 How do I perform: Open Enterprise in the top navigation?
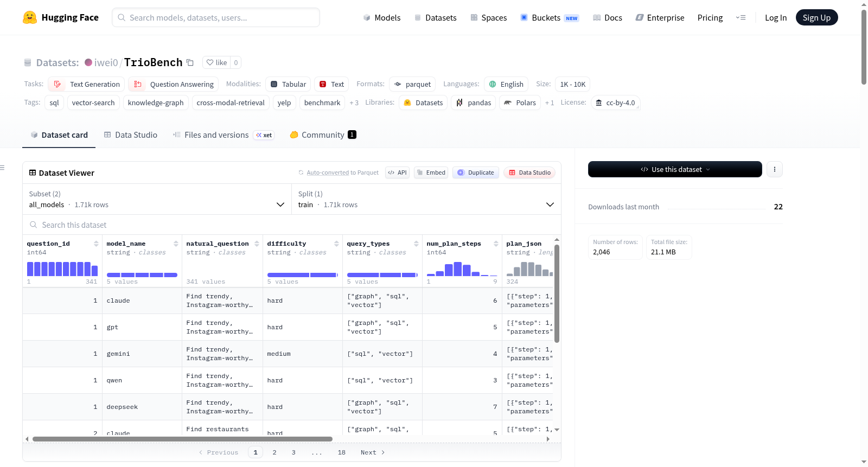coord(660,18)
